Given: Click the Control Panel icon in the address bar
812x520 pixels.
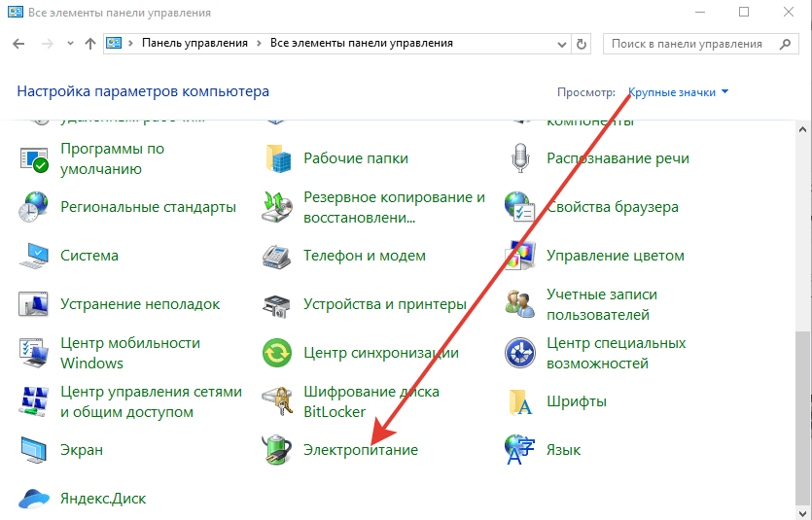Looking at the screenshot, I should click(114, 44).
